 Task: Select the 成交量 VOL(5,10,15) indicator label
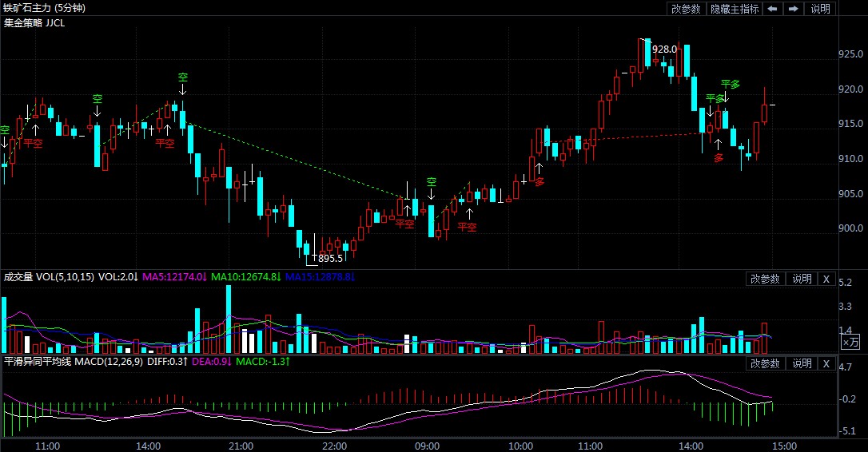click(x=49, y=277)
